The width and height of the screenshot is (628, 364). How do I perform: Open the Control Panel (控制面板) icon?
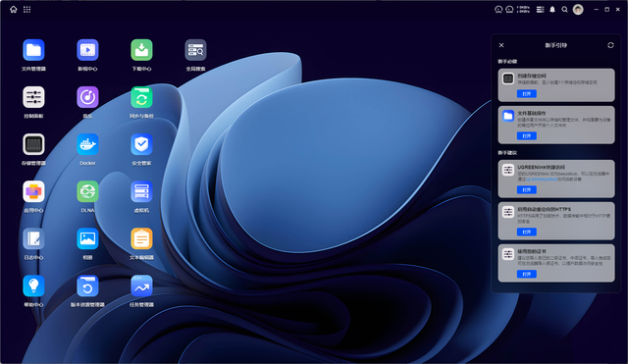click(33, 97)
